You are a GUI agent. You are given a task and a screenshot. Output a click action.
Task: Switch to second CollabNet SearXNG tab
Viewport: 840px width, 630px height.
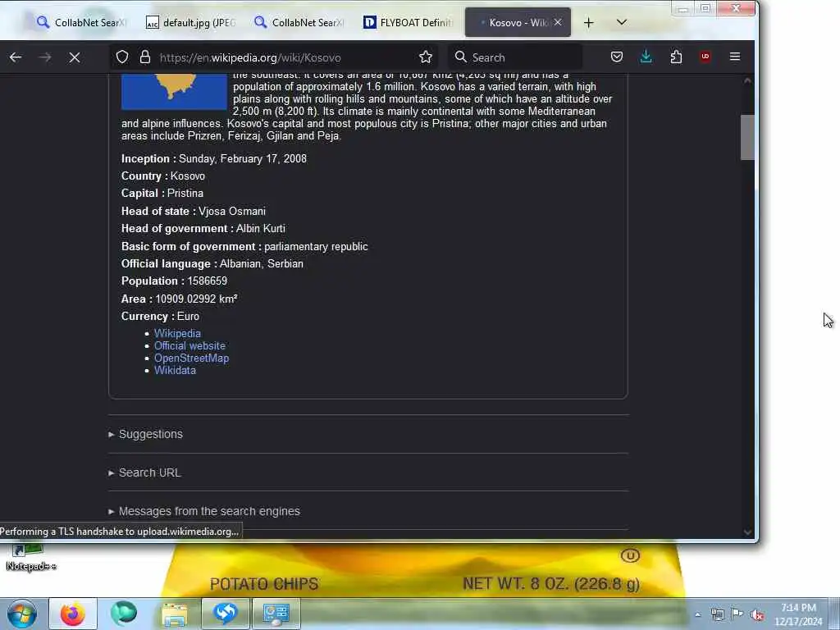[300, 22]
